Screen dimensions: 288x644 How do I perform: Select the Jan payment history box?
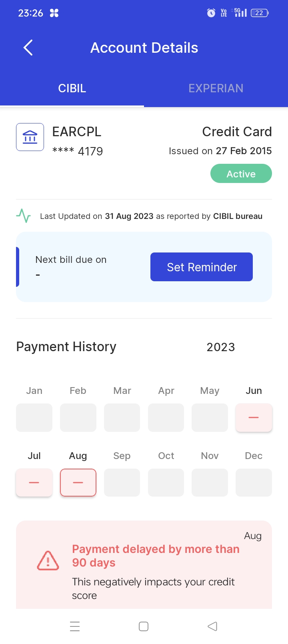pyautogui.click(x=34, y=417)
